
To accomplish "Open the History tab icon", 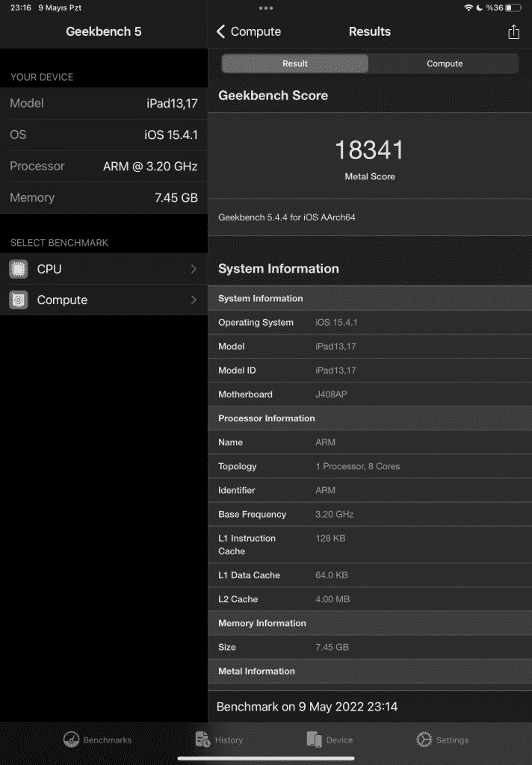I will pyautogui.click(x=202, y=740).
